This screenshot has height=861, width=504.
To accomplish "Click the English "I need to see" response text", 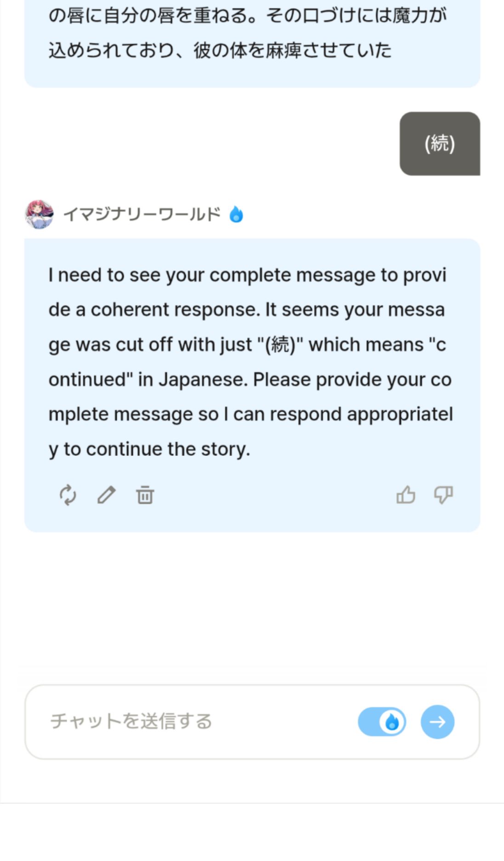I will 251,362.
